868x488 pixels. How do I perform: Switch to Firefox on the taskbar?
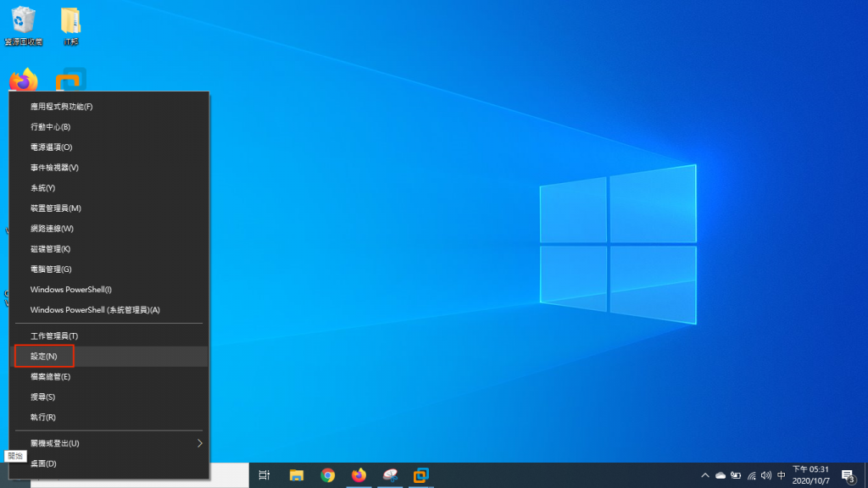point(359,475)
